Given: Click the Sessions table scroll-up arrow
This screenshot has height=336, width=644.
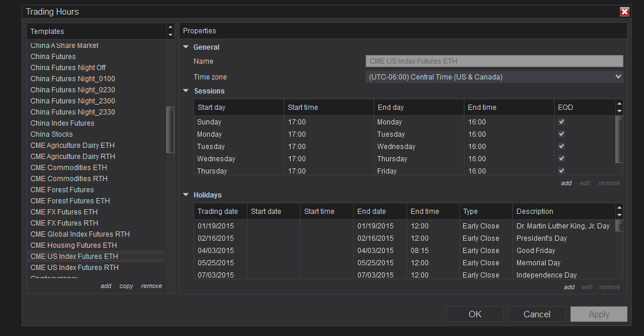Looking at the screenshot, I should pyautogui.click(x=619, y=104).
